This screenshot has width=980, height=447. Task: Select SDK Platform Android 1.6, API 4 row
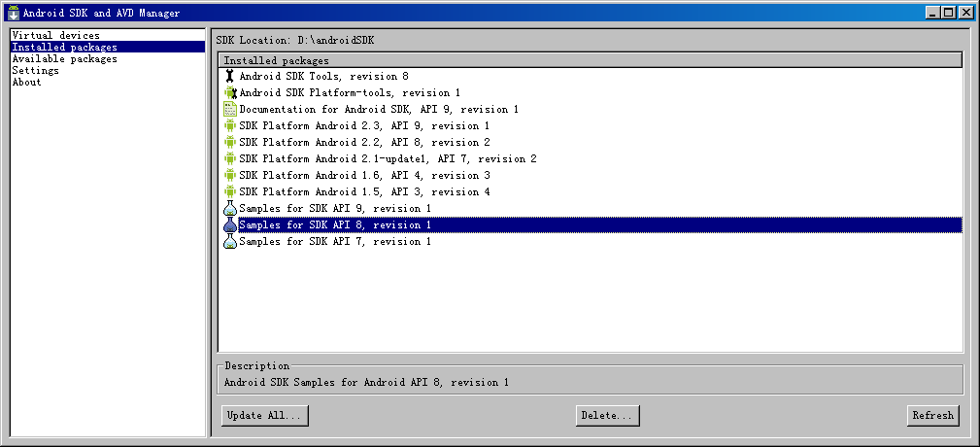(x=591, y=175)
